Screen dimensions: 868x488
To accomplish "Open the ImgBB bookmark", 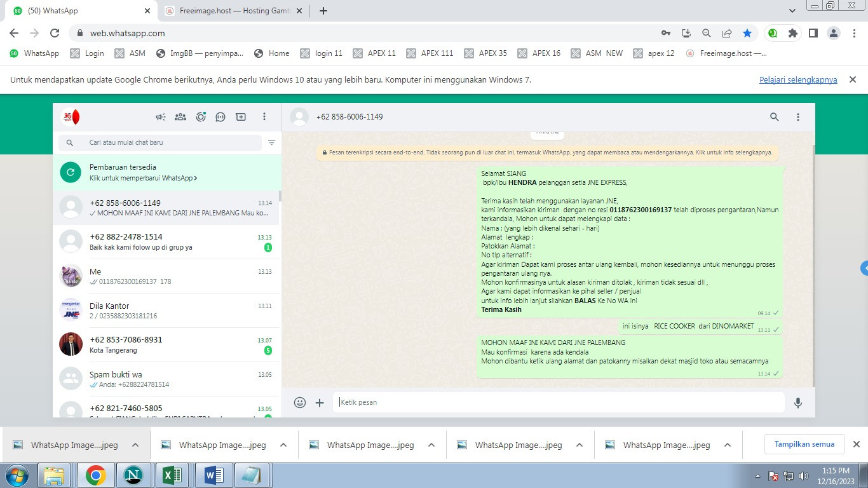I will [x=200, y=53].
